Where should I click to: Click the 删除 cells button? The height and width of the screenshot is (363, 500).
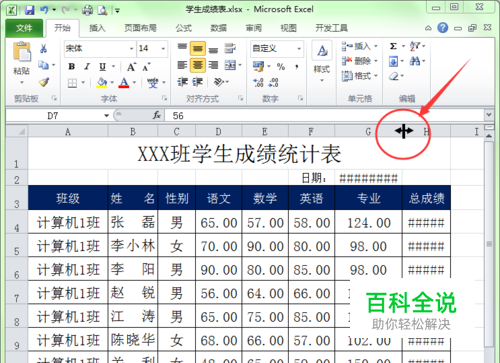[x=359, y=61]
